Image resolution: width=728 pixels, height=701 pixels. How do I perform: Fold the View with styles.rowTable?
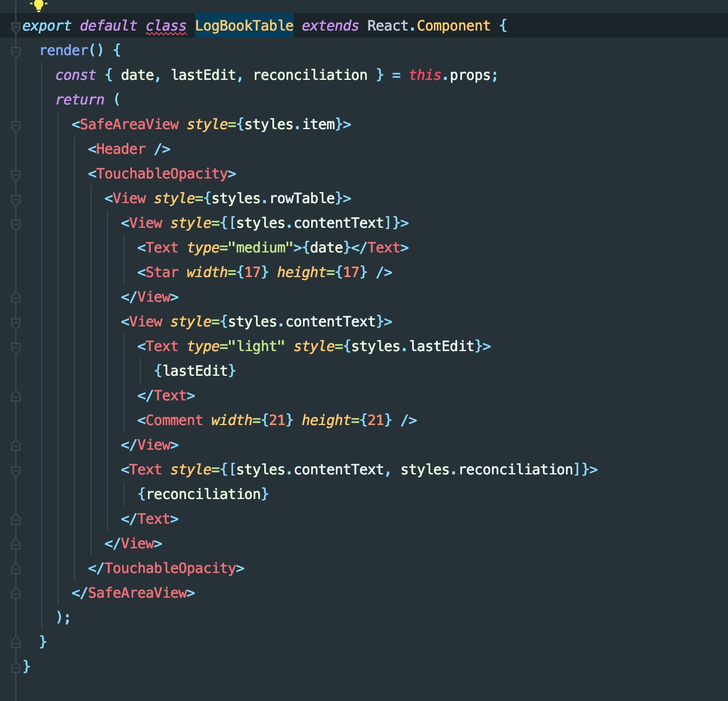pos(16,199)
